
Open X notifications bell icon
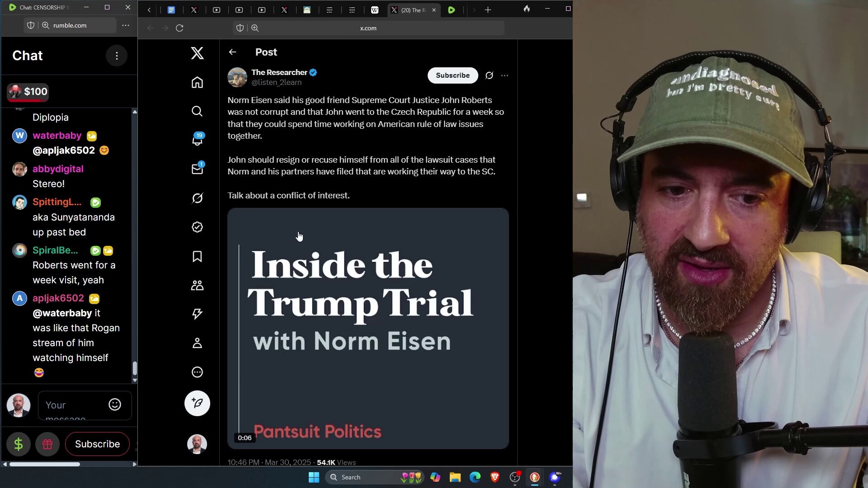[197, 140]
